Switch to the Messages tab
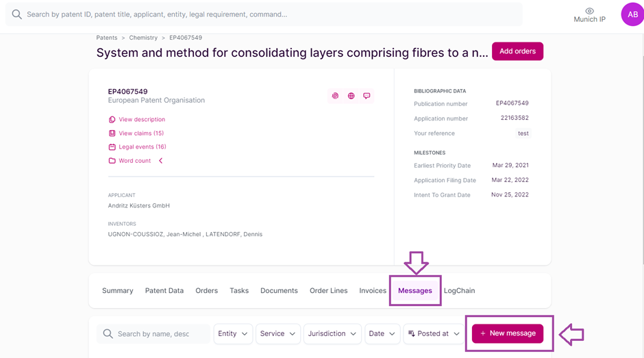 (x=415, y=291)
